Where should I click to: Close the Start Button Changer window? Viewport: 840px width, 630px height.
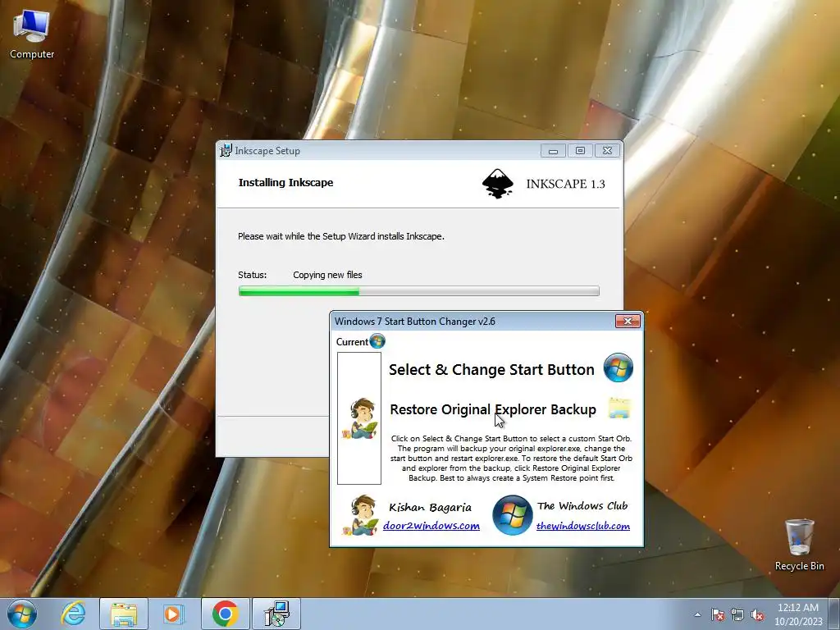click(x=628, y=321)
